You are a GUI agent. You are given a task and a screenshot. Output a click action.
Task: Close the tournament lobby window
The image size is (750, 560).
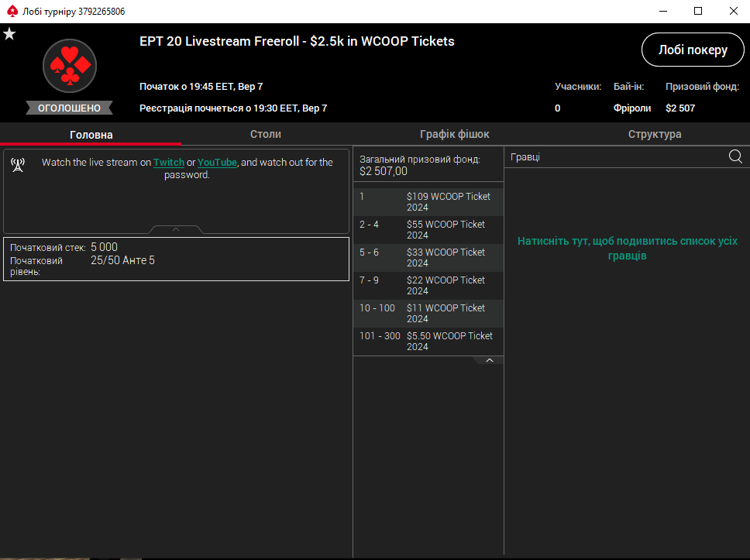733,11
